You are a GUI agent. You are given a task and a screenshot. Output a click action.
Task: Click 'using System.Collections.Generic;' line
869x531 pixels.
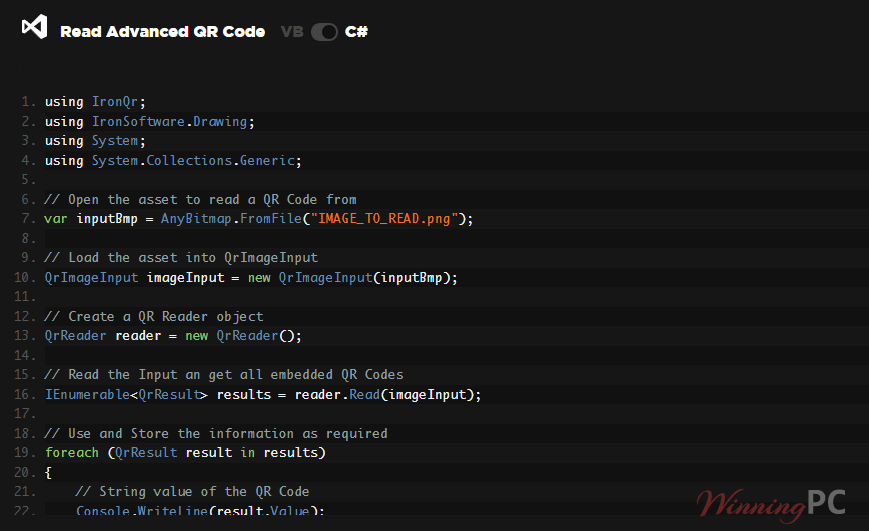173,161
